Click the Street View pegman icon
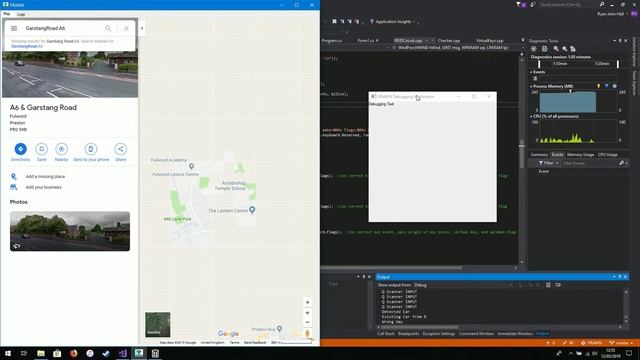This screenshot has width=640, height=360. (307, 333)
